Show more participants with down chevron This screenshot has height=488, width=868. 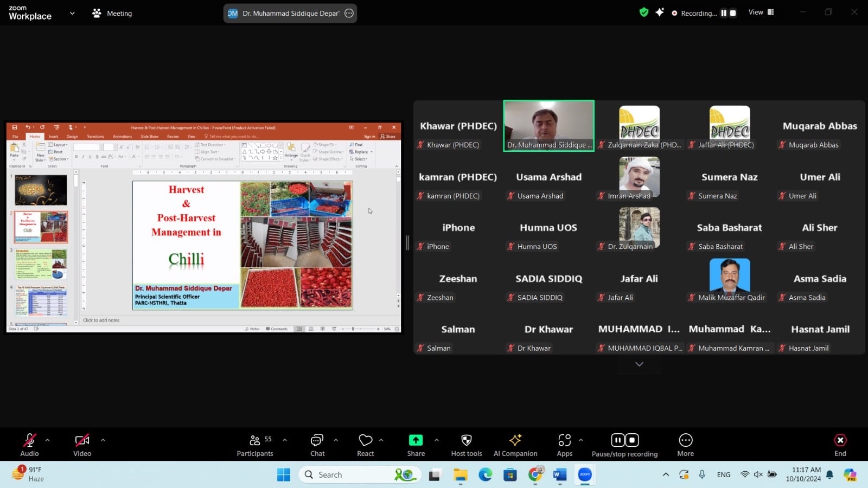point(639,364)
